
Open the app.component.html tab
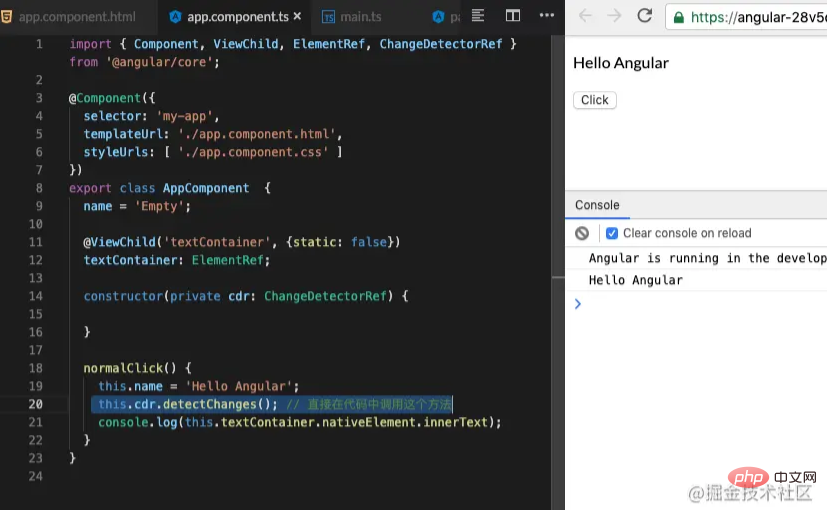(x=77, y=17)
